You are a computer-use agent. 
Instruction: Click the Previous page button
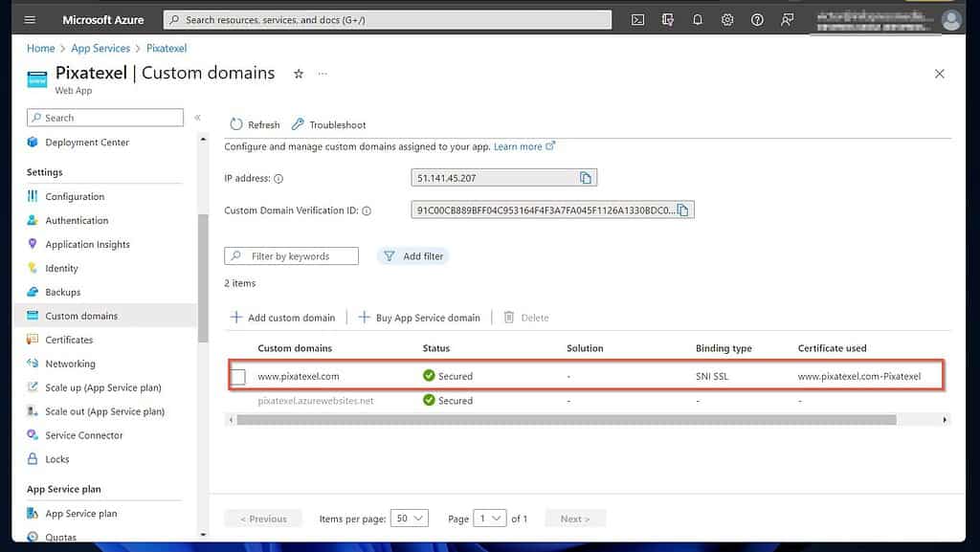pyautogui.click(x=263, y=519)
